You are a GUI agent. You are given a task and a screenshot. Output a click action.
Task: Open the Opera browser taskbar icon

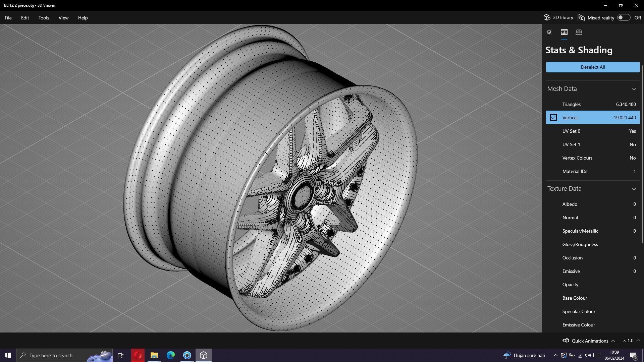coord(138,355)
